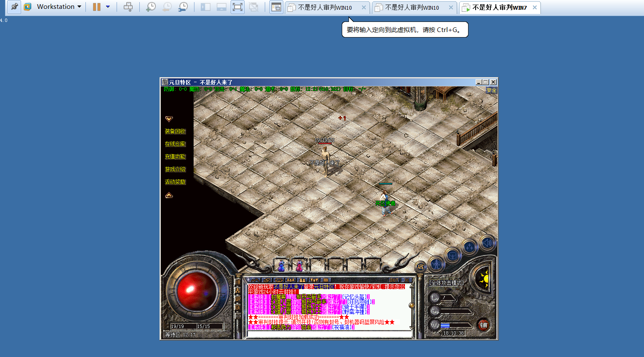
Task: Toggle the VMware library sidebar view
Action: (x=205, y=7)
